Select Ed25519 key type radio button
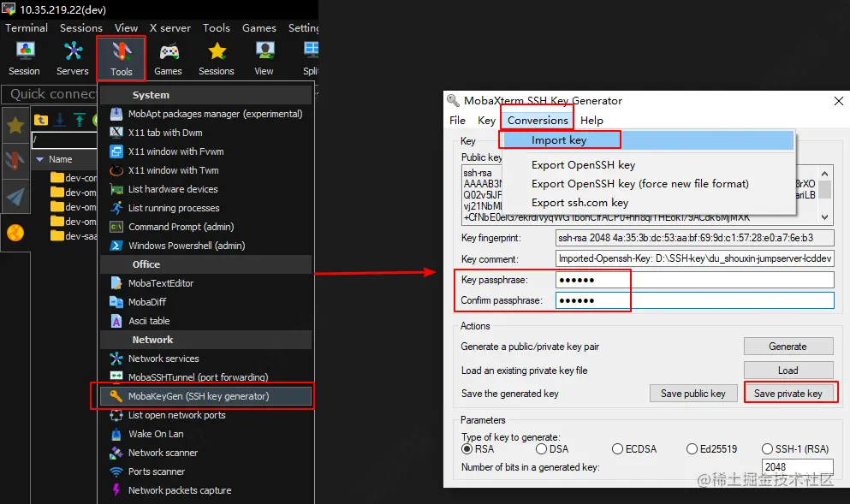850x504 pixels. [692, 448]
